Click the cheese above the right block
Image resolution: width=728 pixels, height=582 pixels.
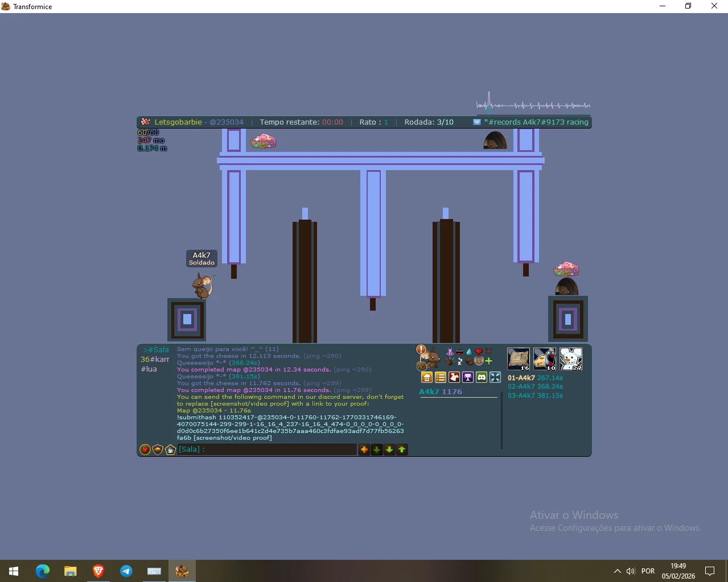coord(566,269)
